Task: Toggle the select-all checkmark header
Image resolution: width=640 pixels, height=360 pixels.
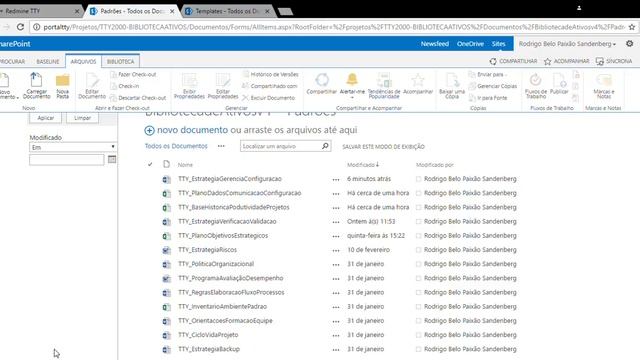Action: coord(150,164)
